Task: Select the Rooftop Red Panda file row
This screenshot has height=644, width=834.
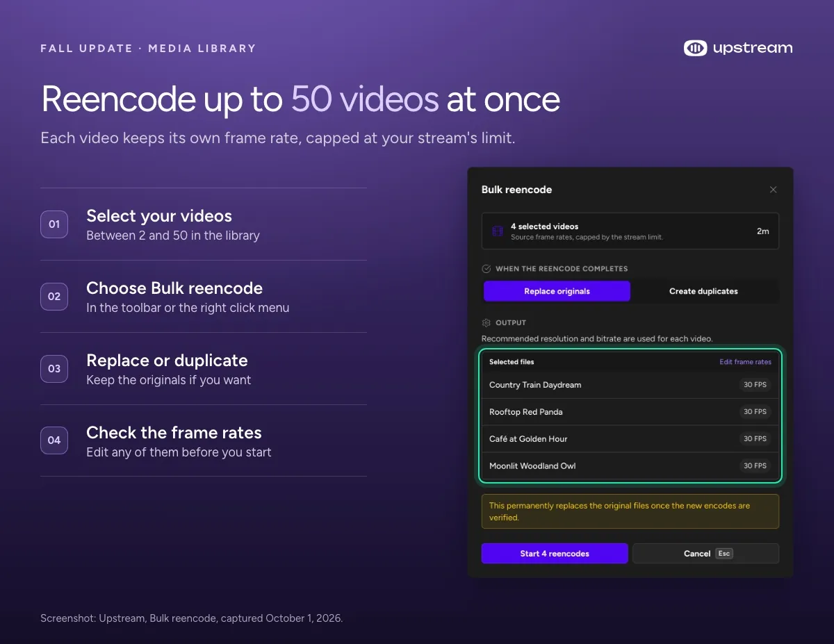Action: point(630,412)
